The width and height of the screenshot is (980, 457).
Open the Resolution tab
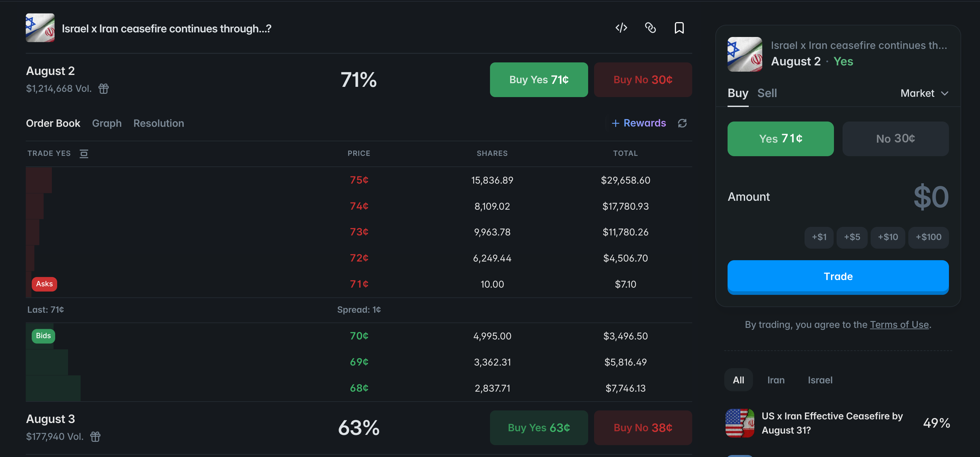click(x=159, y=123)
